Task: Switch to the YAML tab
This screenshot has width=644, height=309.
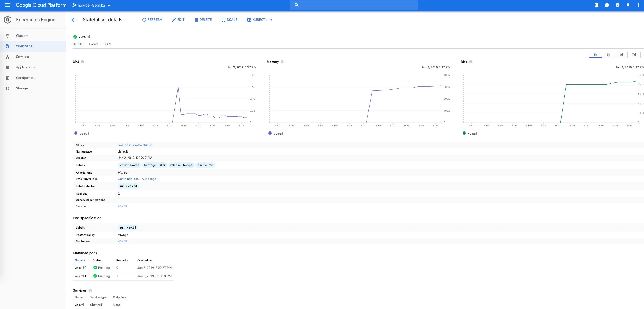Action: click(109, 44)
